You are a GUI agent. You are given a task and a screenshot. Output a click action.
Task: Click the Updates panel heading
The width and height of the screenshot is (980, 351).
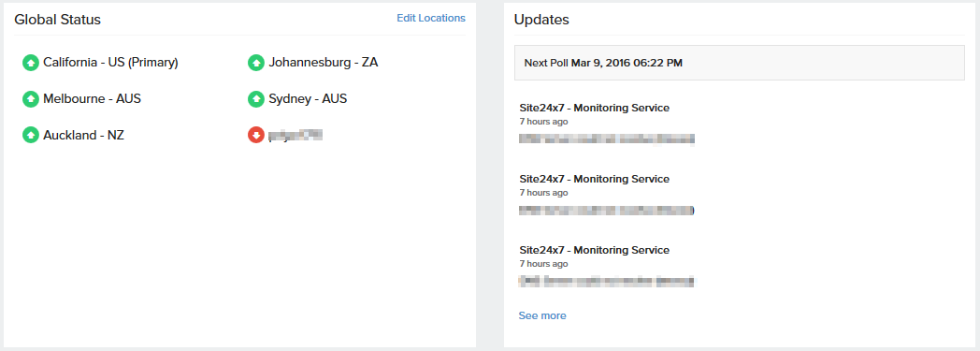[x=541, y=20]
